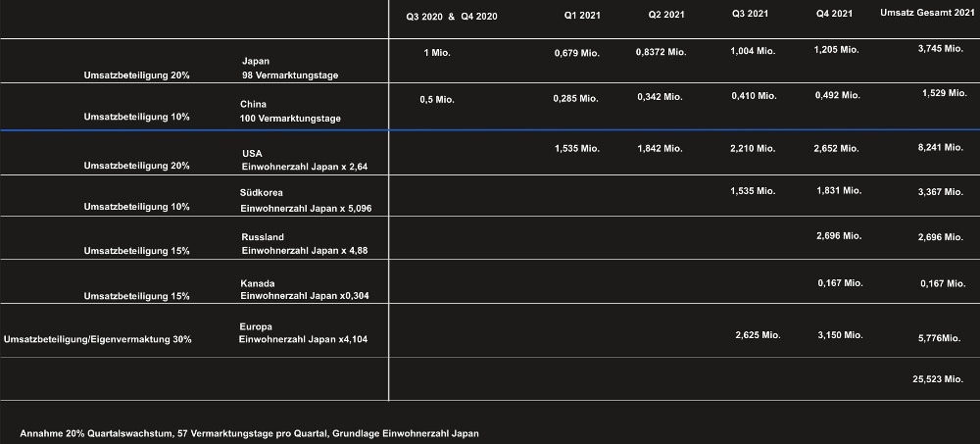The image size is (980, 444).
Task: Select Japan's yearly total 3,745 Mio.
Action: pyautogui.click(x=940, y=48)
